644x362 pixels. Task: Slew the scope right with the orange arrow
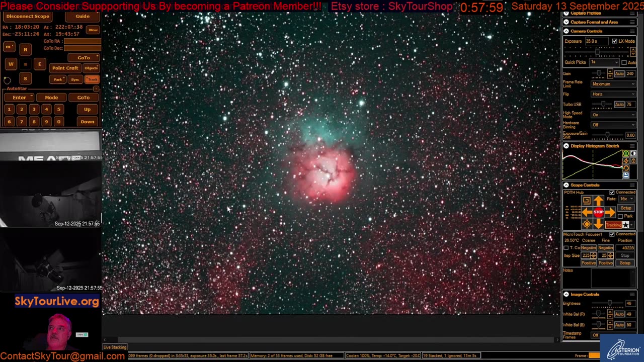(610, 212)
